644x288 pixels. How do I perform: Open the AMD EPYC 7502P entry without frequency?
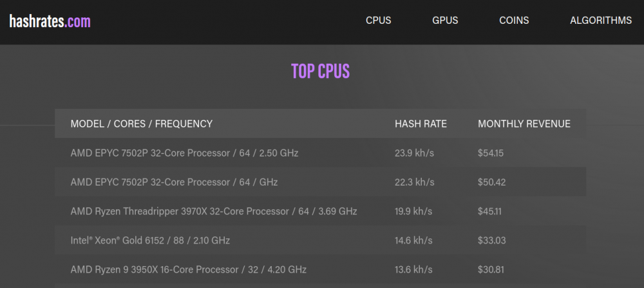(x=174, y=182)
